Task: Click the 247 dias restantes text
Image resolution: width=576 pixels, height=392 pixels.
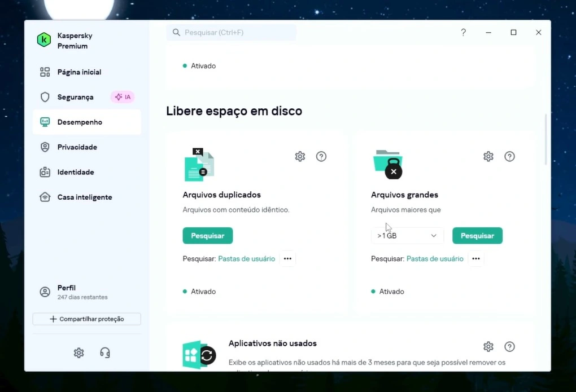Action: (82, 297)
